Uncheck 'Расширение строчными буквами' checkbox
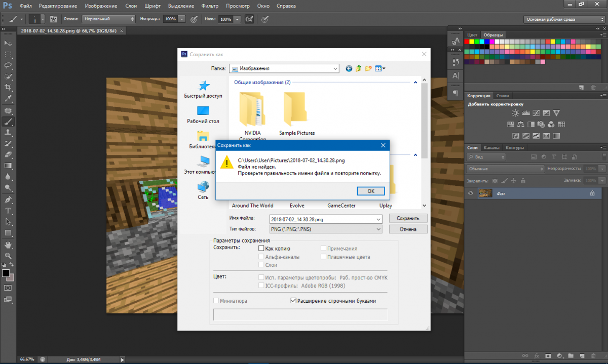This screenshot has height=364, width=608. click(293, 301)
